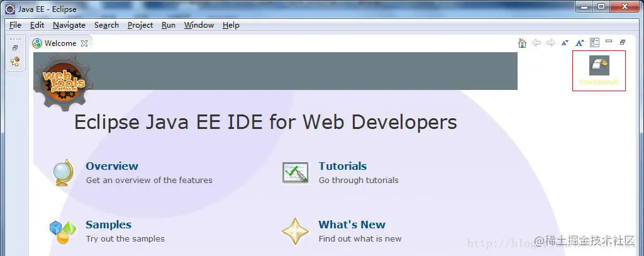Open the Run menu
This screenshot has width=644, height=256.
point(169,25)
